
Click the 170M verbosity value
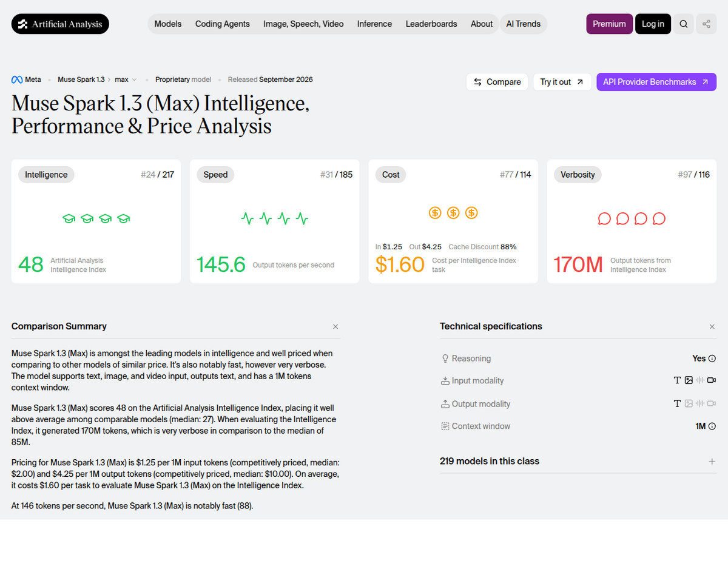click(x=578, y=264)
